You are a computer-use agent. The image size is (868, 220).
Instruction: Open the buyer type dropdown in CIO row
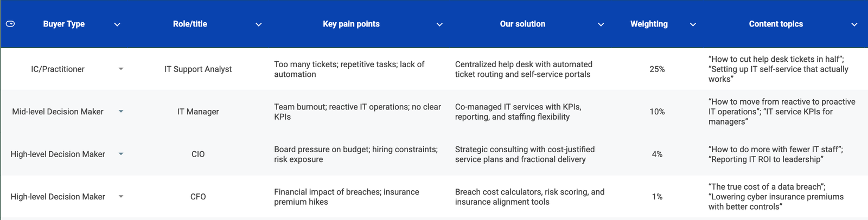(121, 154)
